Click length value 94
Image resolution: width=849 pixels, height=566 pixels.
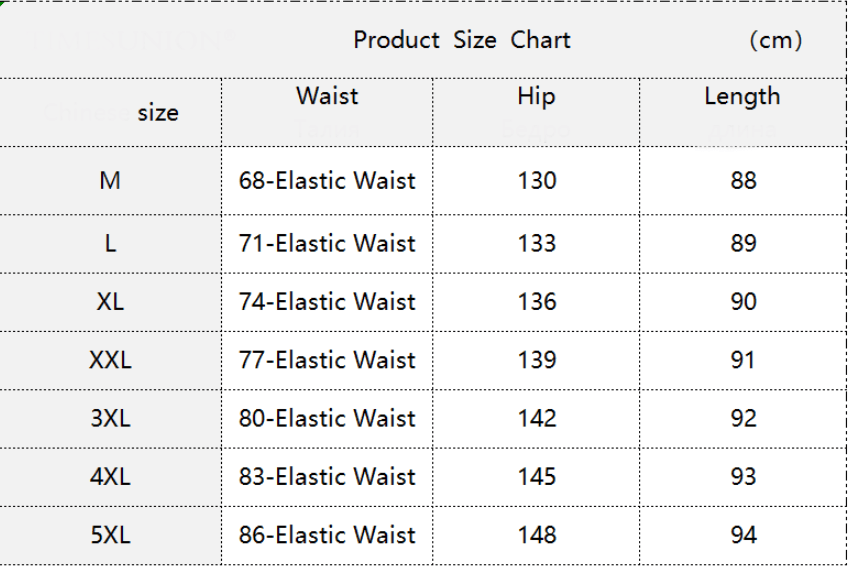743,535
